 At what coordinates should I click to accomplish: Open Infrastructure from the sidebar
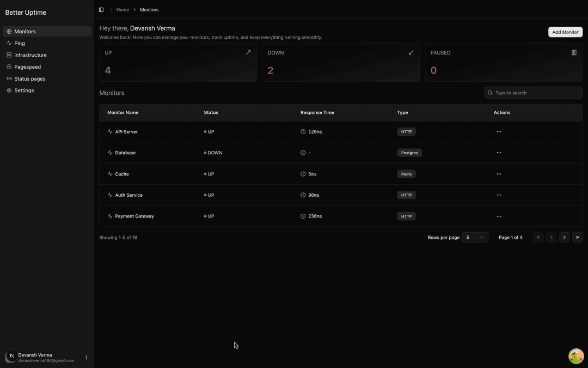point(30,55)
